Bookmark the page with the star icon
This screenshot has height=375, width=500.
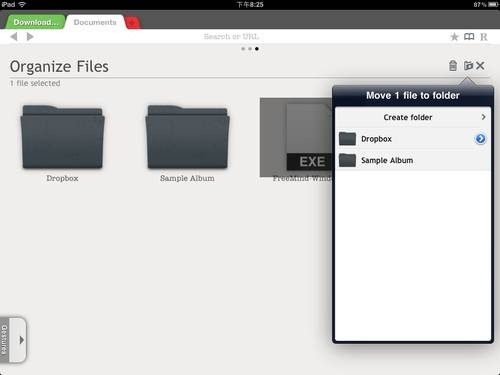tap(454, 37)
